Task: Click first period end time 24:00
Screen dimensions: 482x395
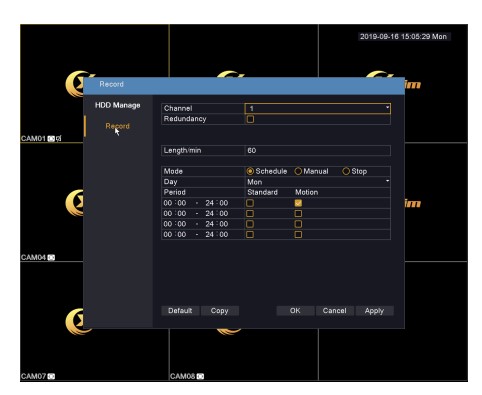Action: (x=217, y=203)
